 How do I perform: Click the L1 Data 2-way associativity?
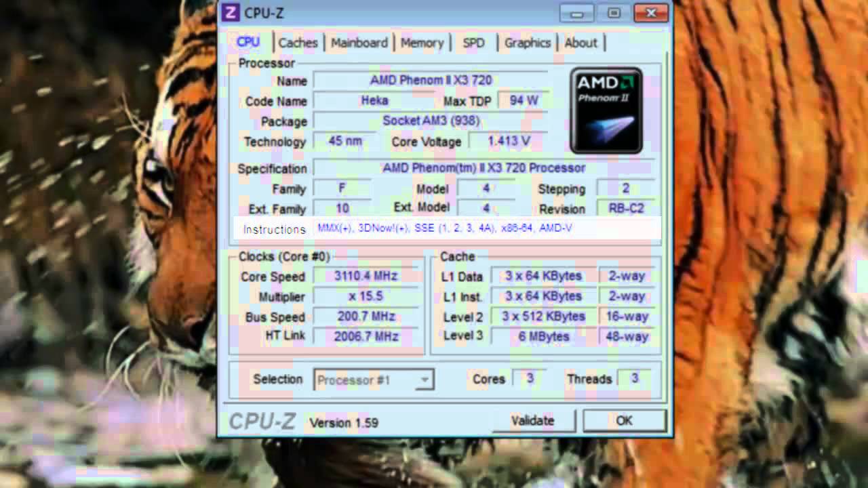627,276
